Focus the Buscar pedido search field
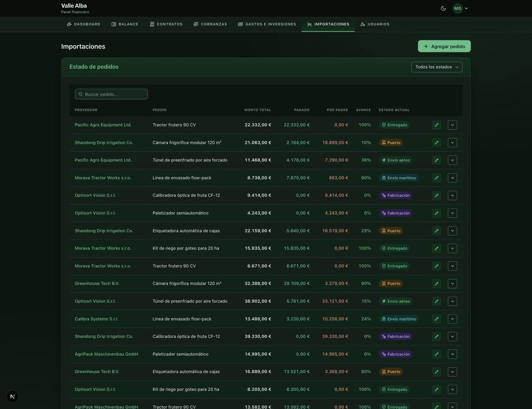This screenshot has width=532, height=409. 111,94
